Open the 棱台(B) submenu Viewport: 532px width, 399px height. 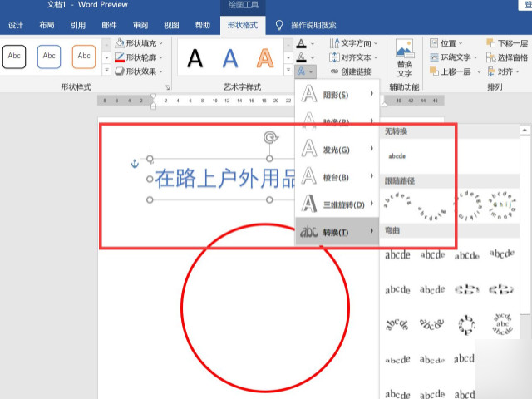point(337,177)
